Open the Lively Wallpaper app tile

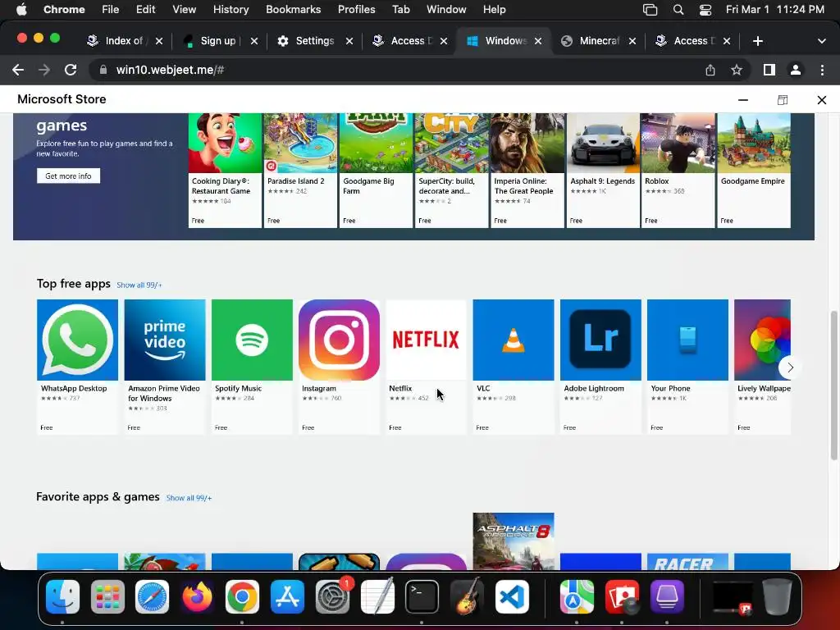click(762, 367)
